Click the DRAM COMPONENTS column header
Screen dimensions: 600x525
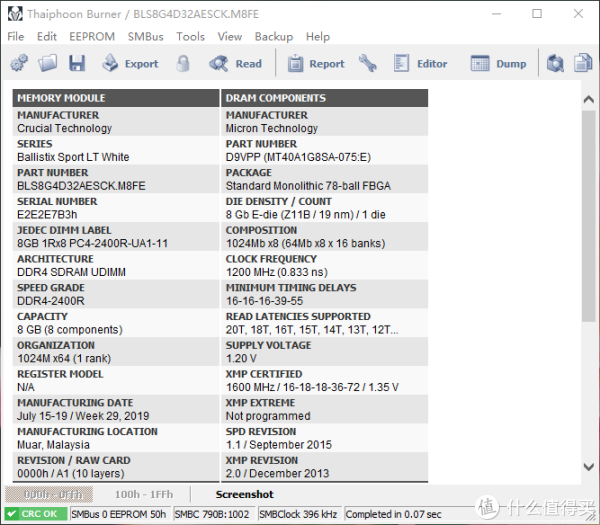tap(324, 98)
